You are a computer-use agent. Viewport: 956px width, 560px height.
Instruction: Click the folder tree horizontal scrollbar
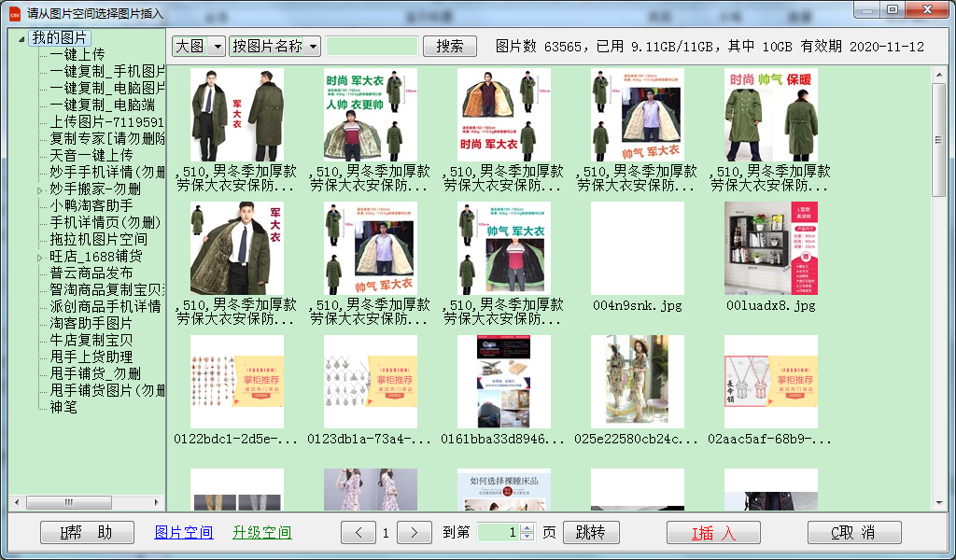click(x=86, y=503)
